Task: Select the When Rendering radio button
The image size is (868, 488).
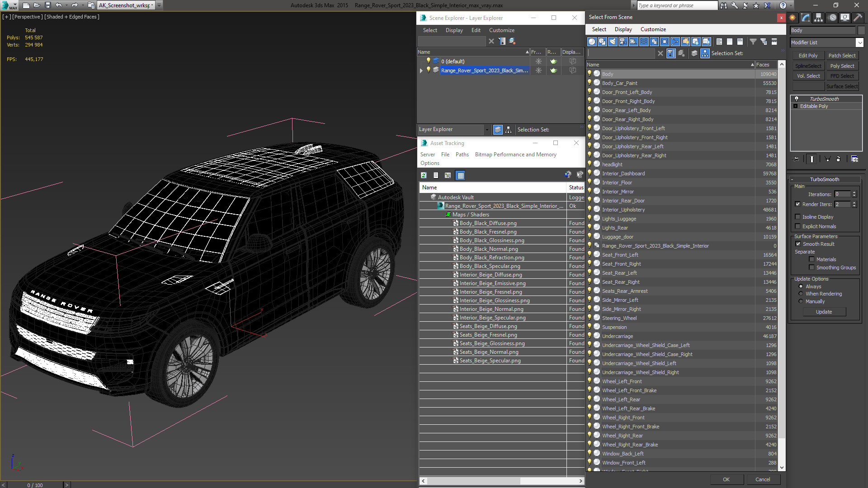Action: click(x=801, y=294)
